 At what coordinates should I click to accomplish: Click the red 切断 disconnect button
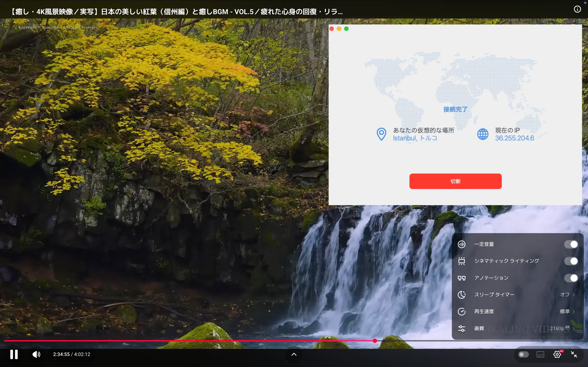coord(455,181)
